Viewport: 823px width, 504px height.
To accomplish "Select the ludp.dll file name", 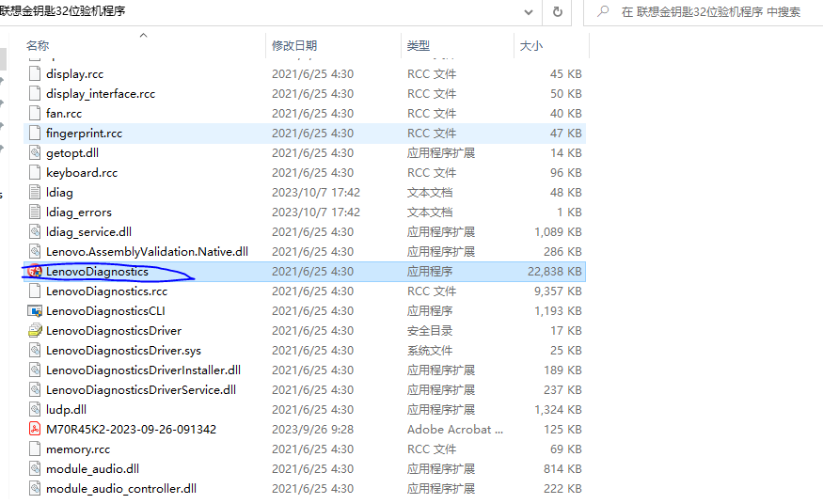I will [66, 410].
